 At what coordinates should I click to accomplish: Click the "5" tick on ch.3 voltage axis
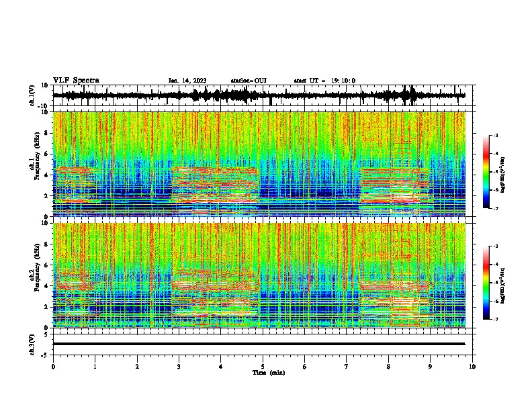pos(46,334)
